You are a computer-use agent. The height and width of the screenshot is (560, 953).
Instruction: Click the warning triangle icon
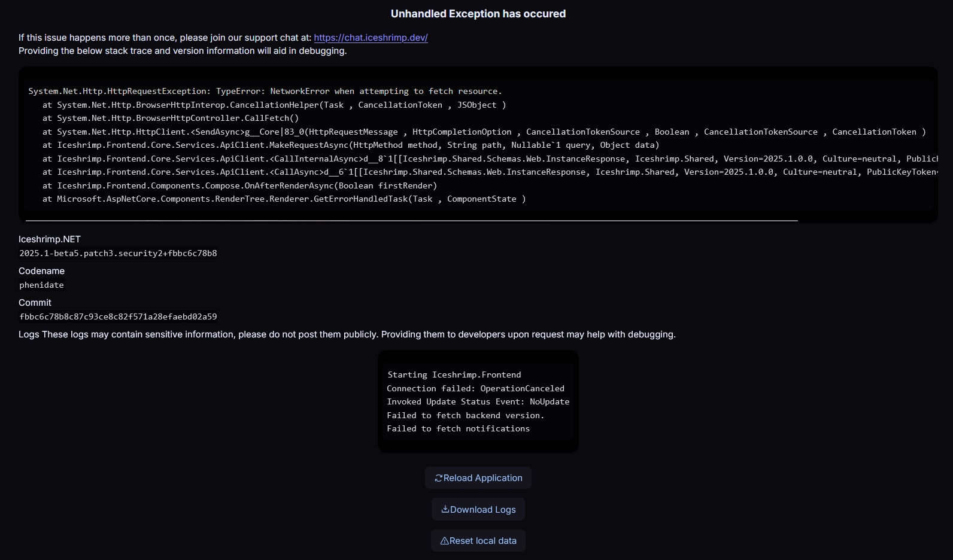[444, 541]
